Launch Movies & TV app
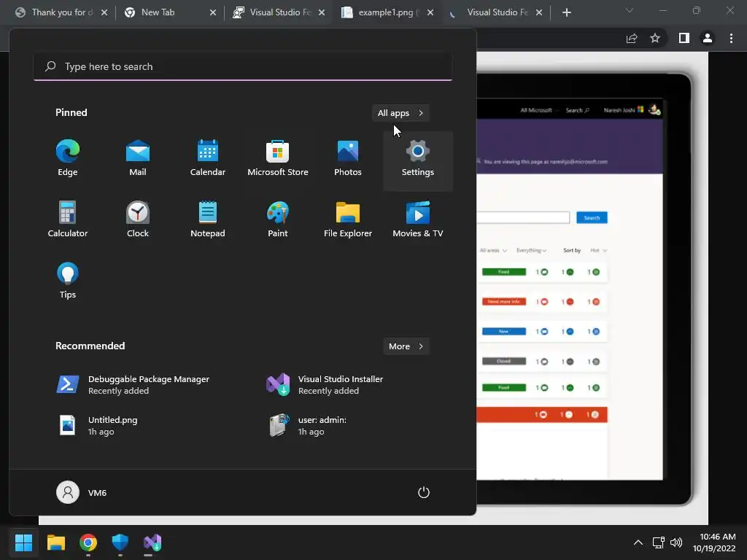The height and width of the screenshot is (560, 747). [x=418, y=219]
